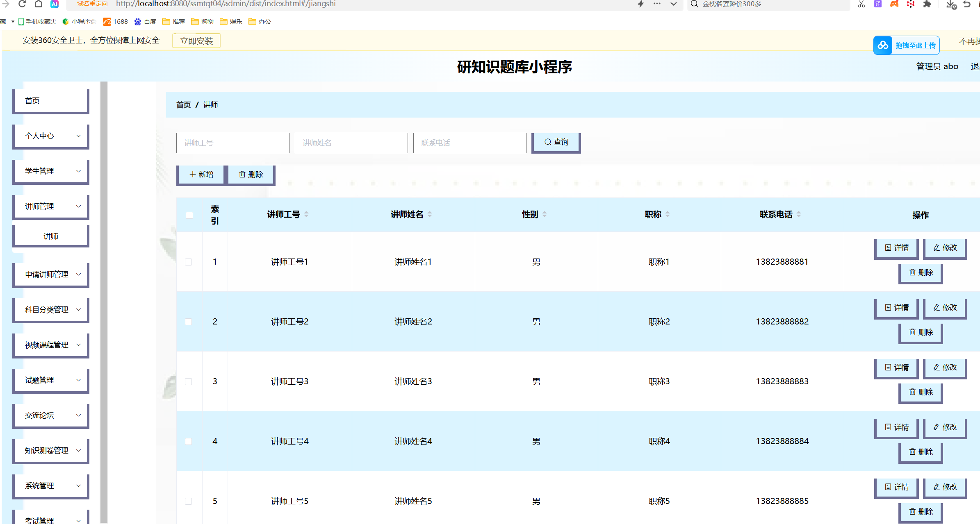Expand the 学生管理 sidebar menu

pos(51,171)
